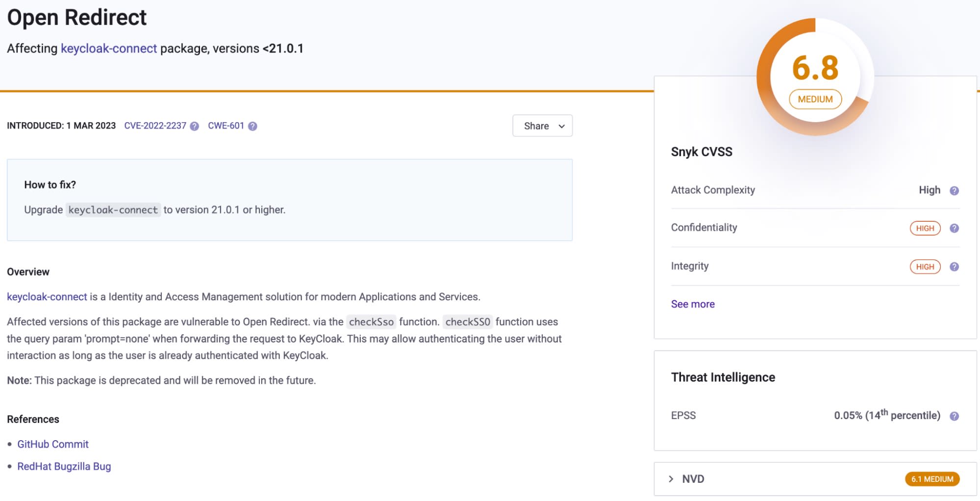Click the checkSso code snippet
This screenshot has width=980, height=501.
(371, 322)
